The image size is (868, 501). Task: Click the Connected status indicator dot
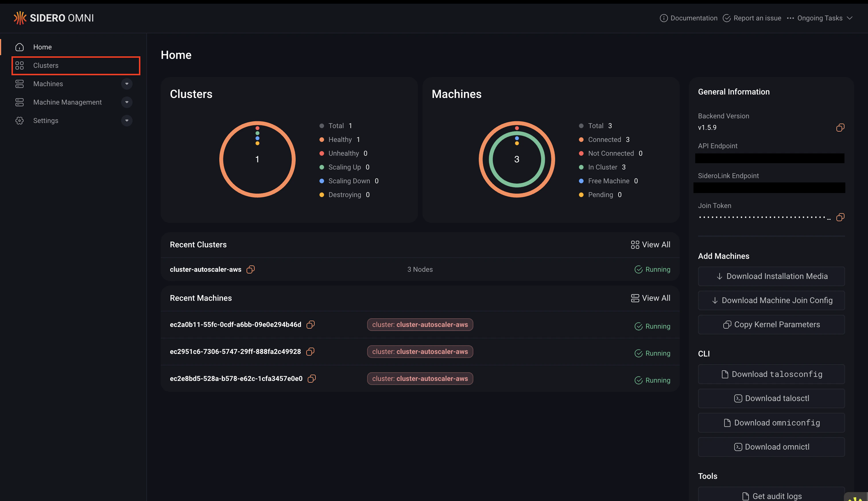pos(581,139)
